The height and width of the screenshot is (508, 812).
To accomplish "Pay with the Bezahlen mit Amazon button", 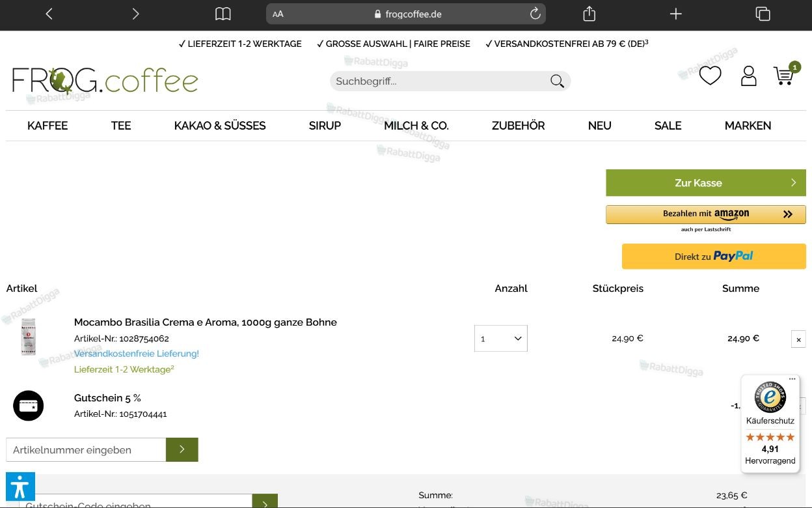I will pos(706,214).
